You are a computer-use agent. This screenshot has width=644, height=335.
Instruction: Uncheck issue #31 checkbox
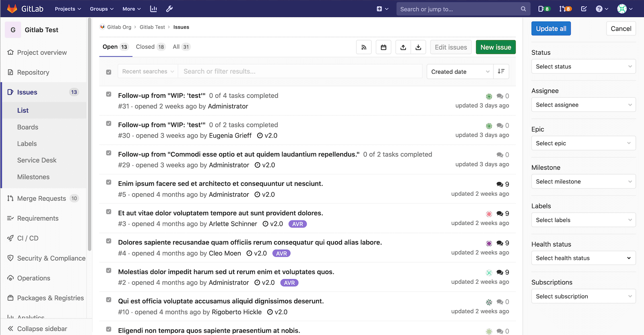109,94
